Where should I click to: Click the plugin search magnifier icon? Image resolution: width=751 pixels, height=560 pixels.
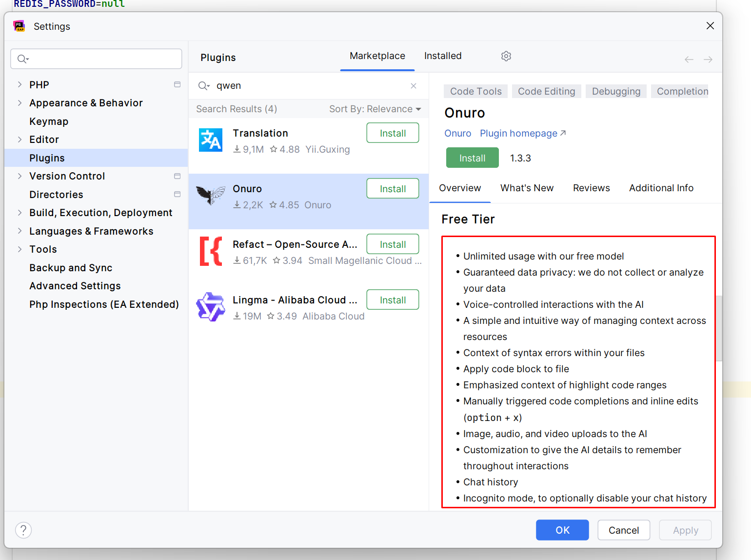(x=204, y=86)
